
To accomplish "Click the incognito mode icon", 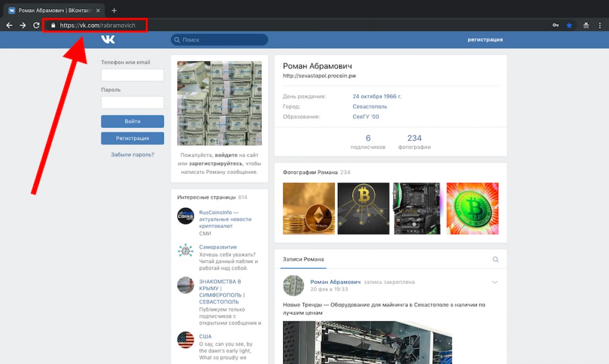I will [x=586, y=25].
